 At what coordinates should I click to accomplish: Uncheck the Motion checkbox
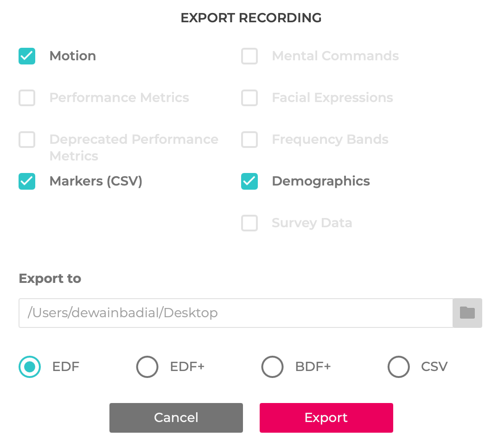point(27,56)
